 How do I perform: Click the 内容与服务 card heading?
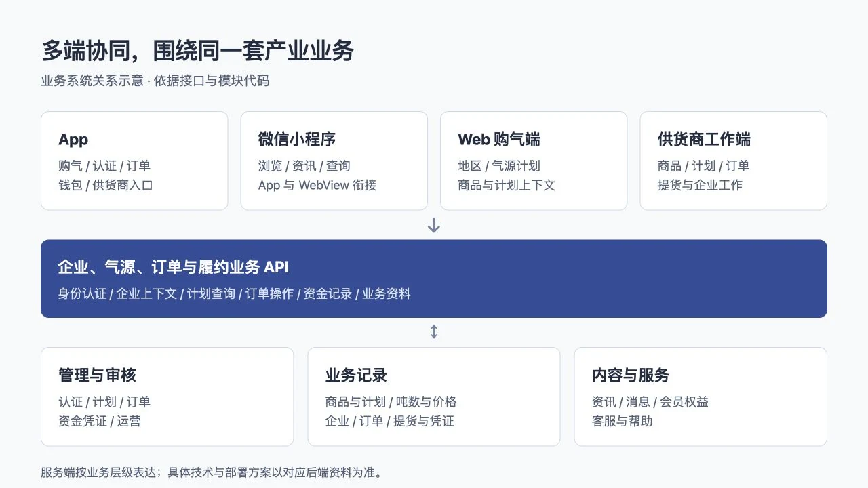[x=631, y=375]
